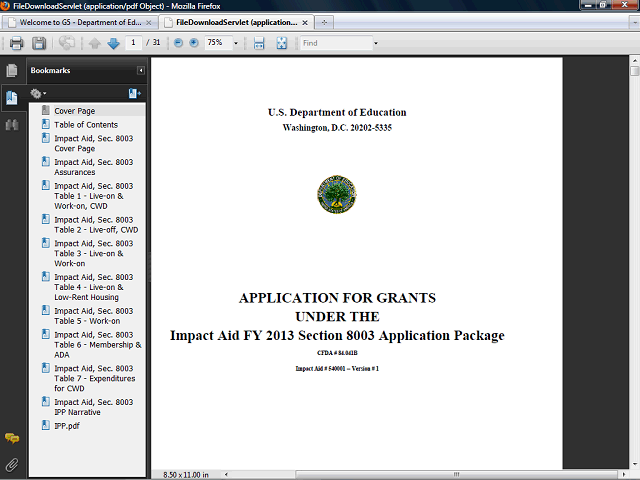Click the fit one full page icon
640x480 pixels.
[282, 43]
